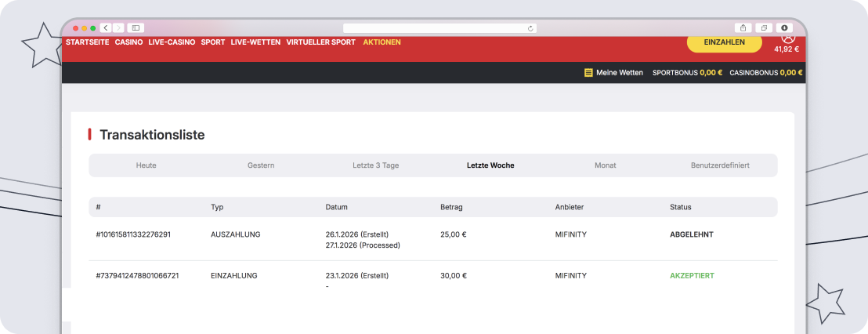Screen dimensions: 868x334
Task: Open the browser share icon
Action: click(x=744, y=27)
